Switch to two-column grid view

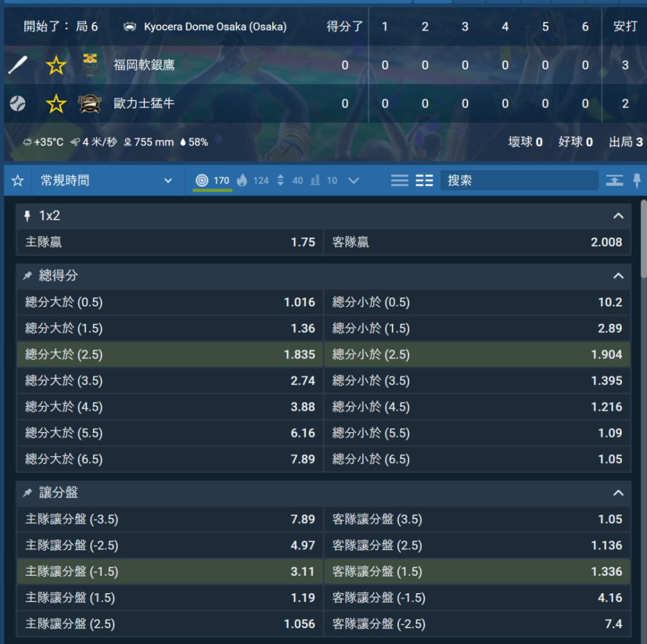click(x=424, y=180)
